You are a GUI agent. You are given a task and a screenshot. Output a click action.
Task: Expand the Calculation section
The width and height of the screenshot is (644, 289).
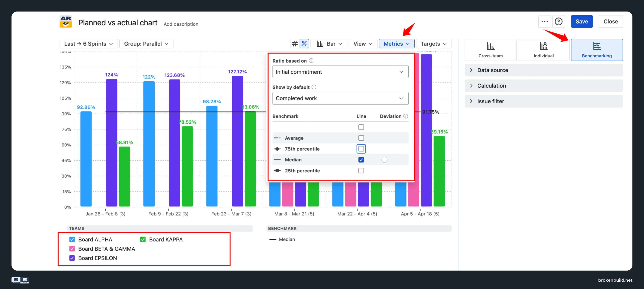[543, 86]
